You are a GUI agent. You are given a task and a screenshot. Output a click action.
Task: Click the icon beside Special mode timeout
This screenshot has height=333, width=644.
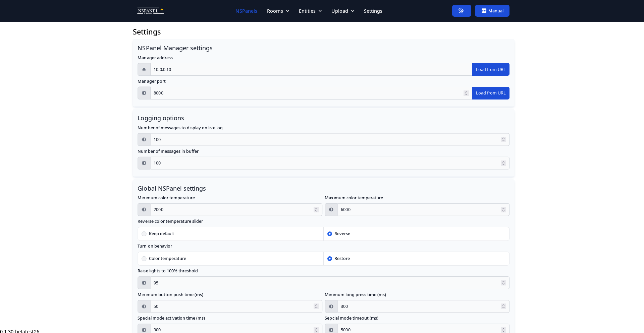click(331, 329)
